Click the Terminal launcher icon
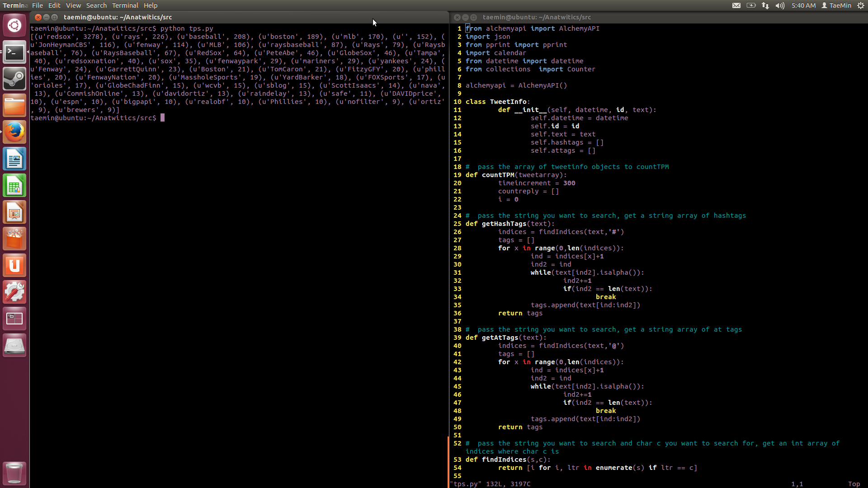Image resolution: width=868 pixels, height=488 pixels. point(14,52)
